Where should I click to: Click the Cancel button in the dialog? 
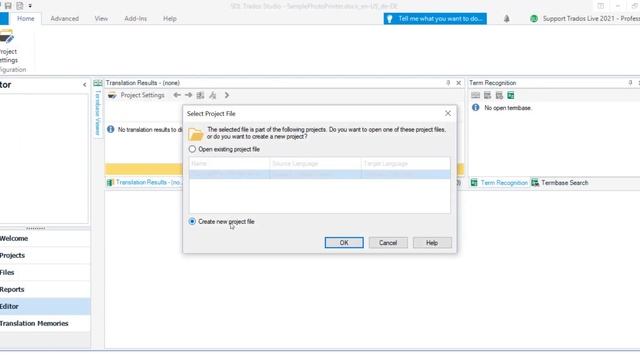coord(388,243)
